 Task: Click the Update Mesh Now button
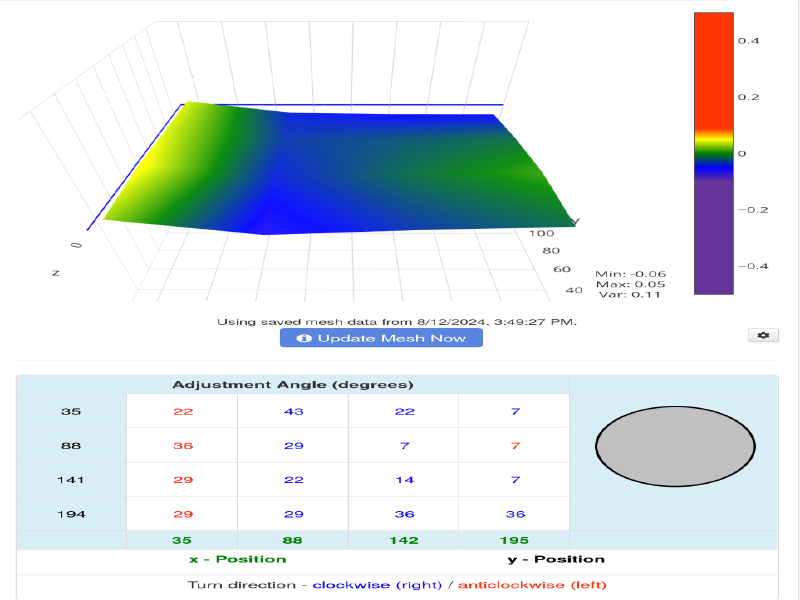tap(381, 338)
